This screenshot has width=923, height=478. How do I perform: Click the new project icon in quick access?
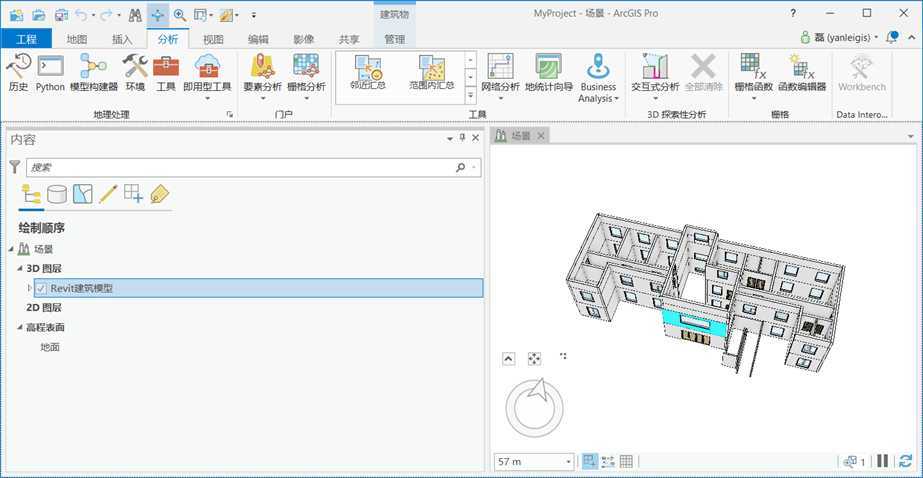[x=17, y=15]
